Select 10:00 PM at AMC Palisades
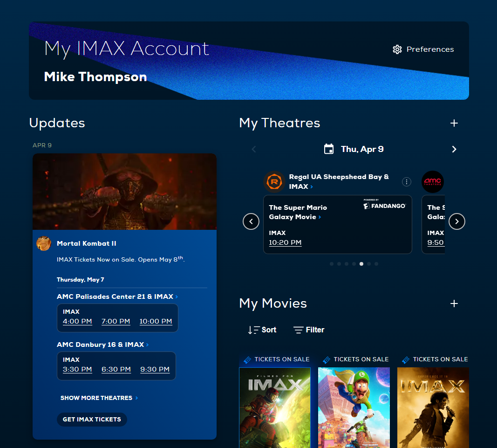This screenshot has height=448, width=497. click(156, 321)
